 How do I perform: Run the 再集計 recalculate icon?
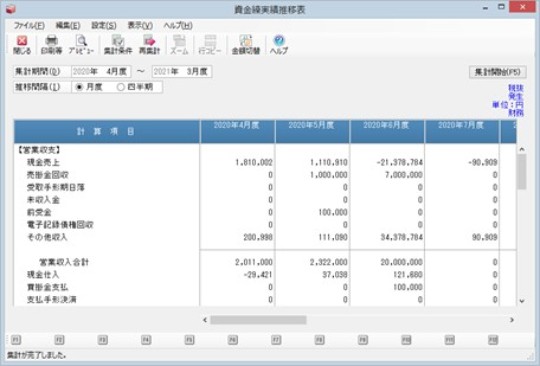(x=149, y=45)
